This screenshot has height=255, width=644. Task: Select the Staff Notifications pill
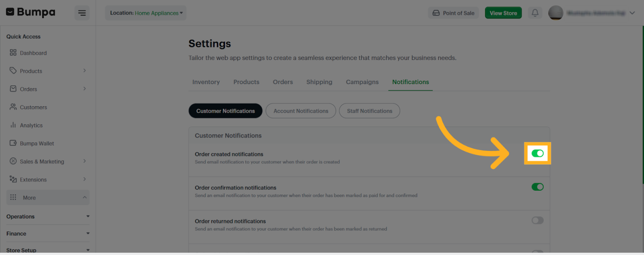[x=369, y=111]
